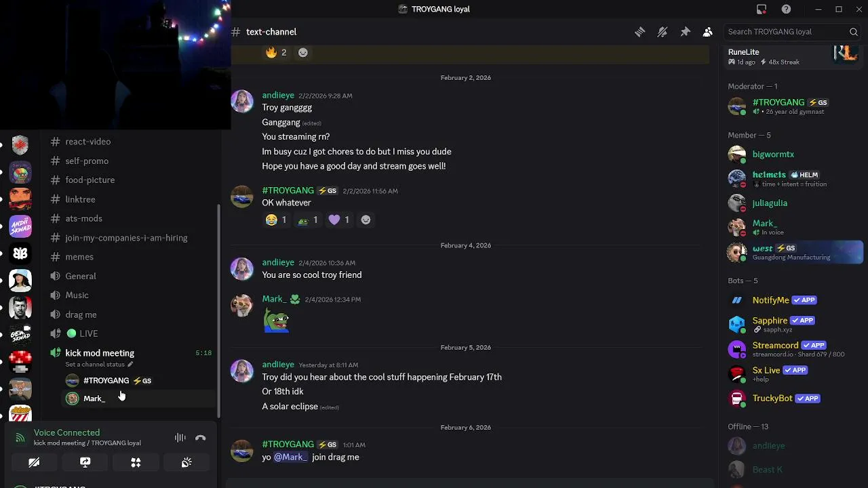
Task: Open the soundboard panel
Action: point(186,462)
